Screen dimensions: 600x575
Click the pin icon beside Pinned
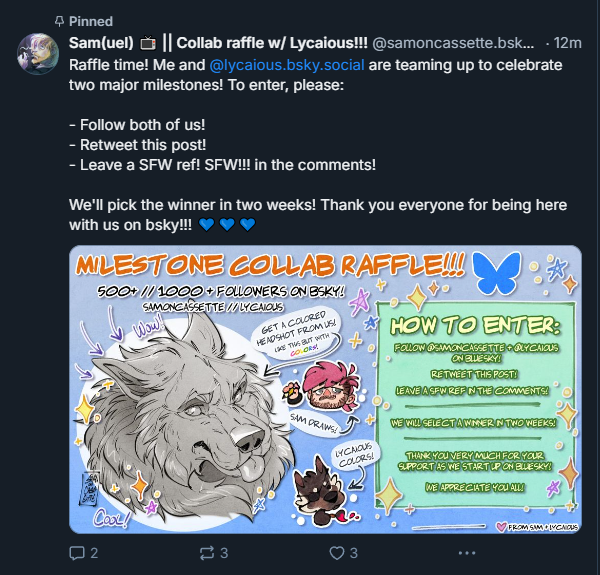[x=59, y=21]
